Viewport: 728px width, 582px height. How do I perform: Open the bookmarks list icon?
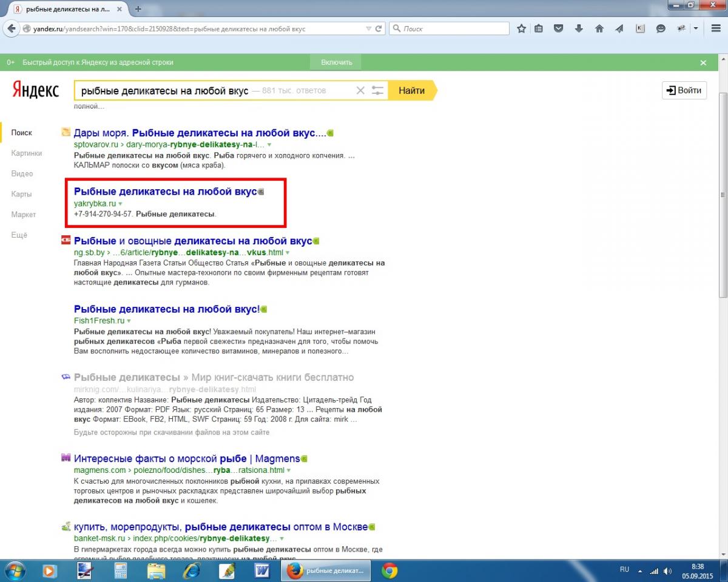click(x=539, y=28)
